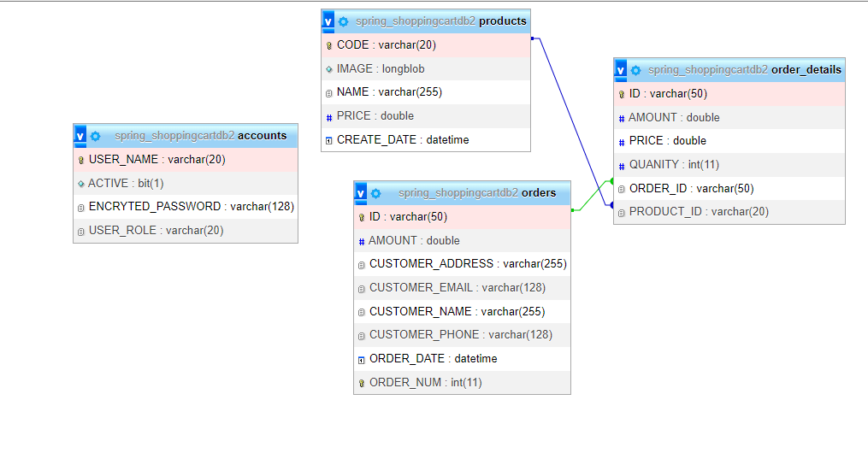868x453 pixels.
Task: Click the text-type icon beside CUSTOMER_EMAIL
Action: pos(362,289)
